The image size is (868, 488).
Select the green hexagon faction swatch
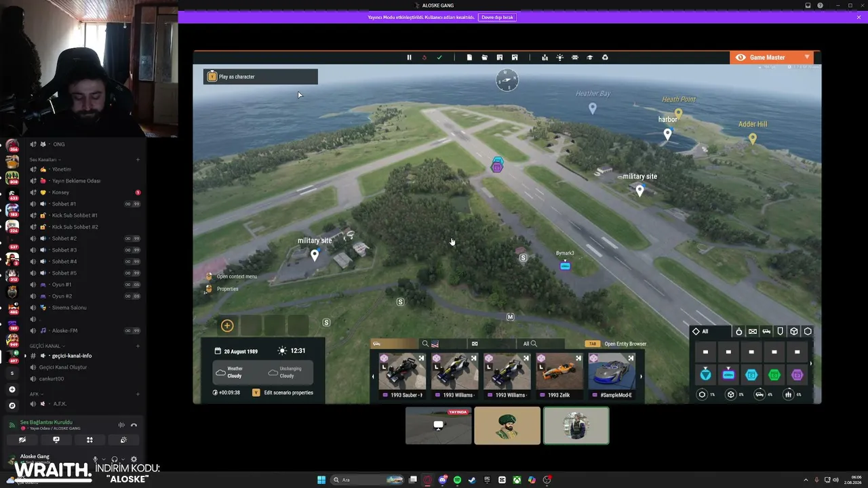pyautogui.click(x=774, y=374)
